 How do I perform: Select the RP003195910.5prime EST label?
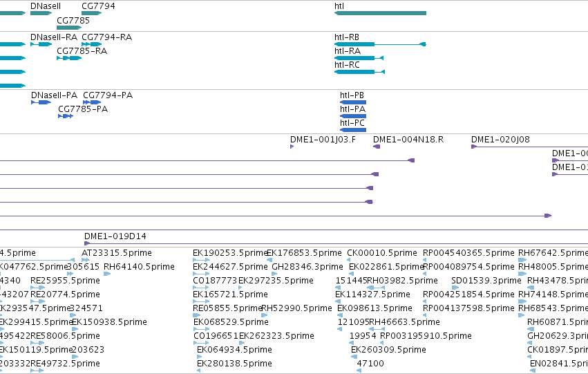point(426,336)
